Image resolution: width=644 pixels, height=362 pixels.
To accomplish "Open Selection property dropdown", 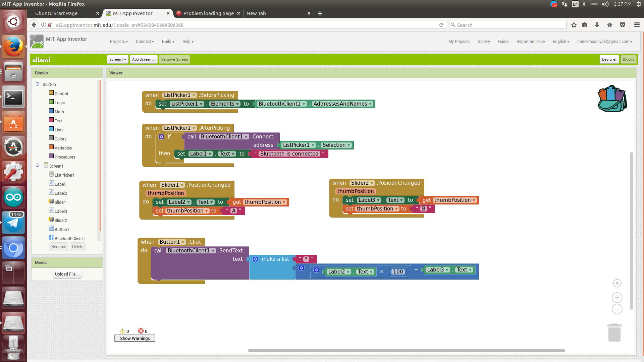I will [336, 145].
